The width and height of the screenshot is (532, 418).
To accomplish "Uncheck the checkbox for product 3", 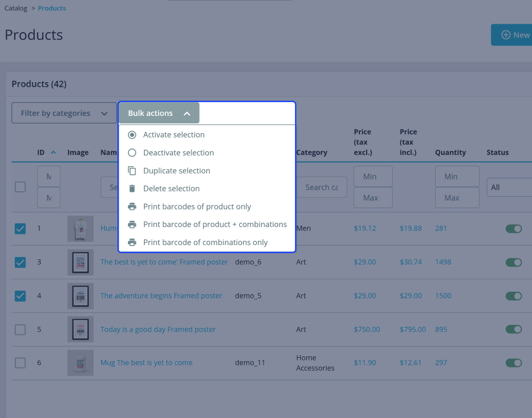I will click(20, 262).
